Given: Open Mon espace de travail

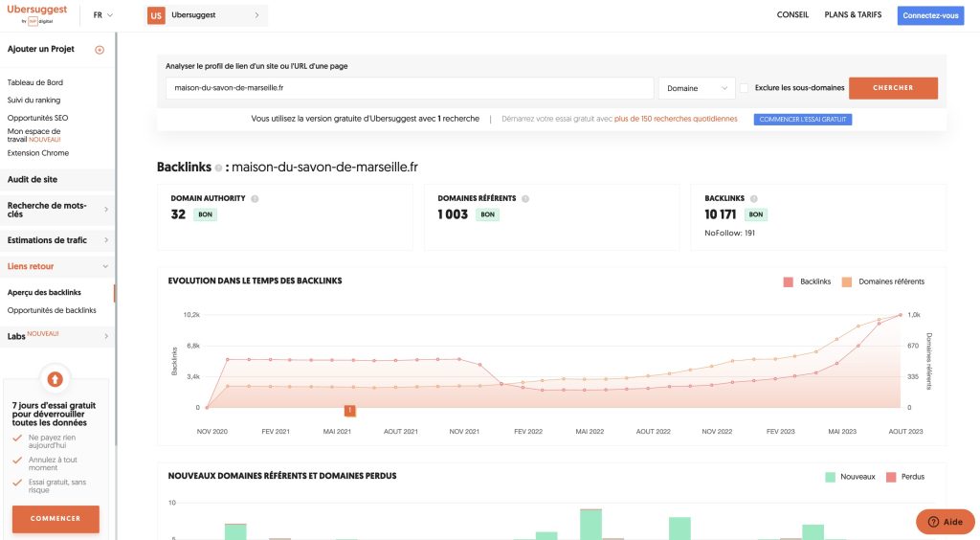Looking at the screenshot, I should pyautogui.click(x=33, y=135).
